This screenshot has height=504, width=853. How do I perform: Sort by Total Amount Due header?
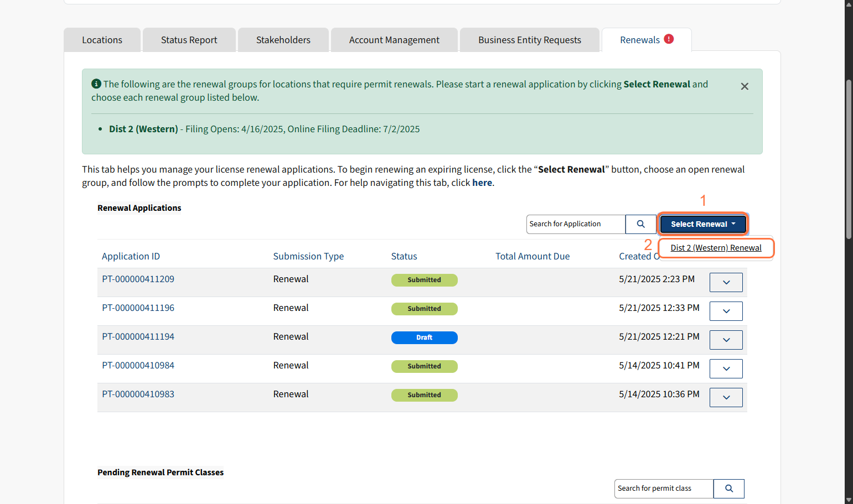pyautogui.click(x=533, y=256)
